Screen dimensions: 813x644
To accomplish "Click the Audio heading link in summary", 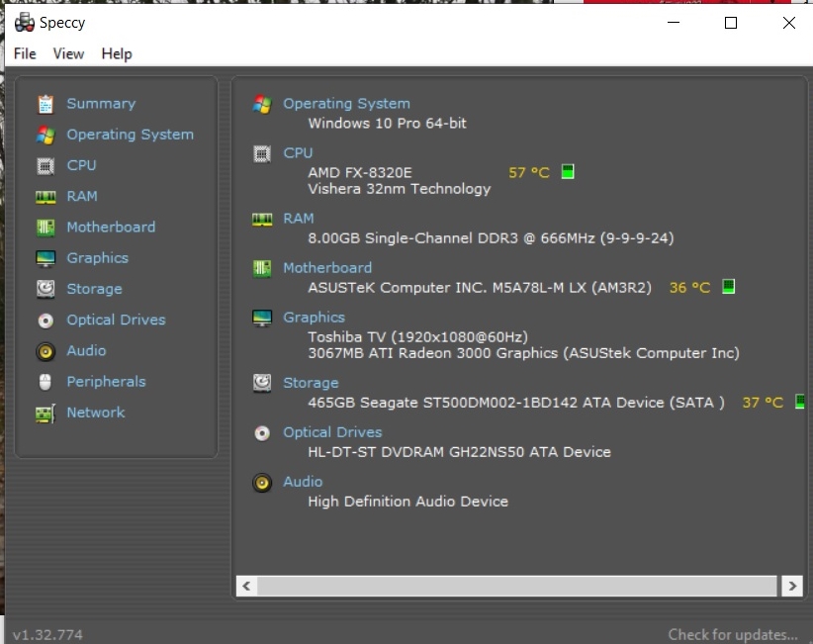I will [x=303, y=482].
